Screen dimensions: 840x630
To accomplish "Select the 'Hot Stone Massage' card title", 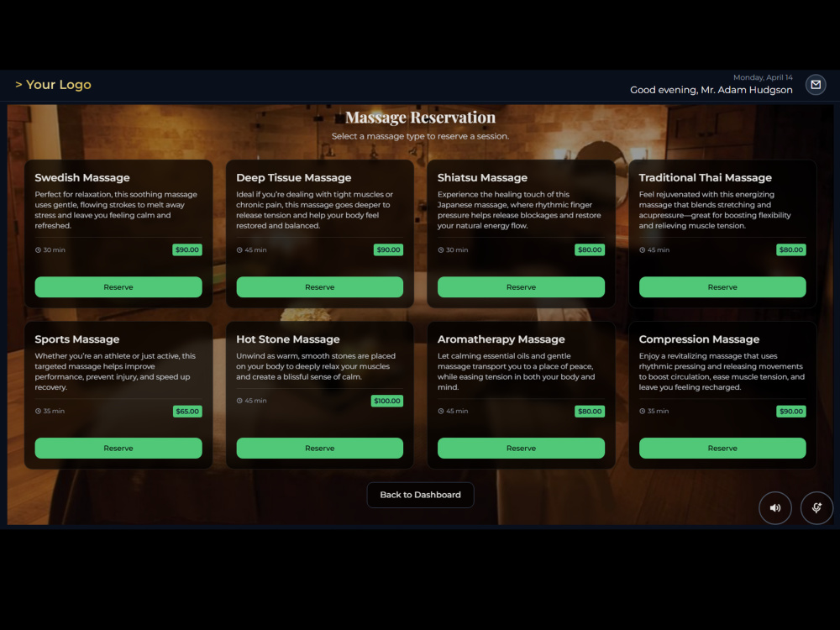I will (287, 339).
